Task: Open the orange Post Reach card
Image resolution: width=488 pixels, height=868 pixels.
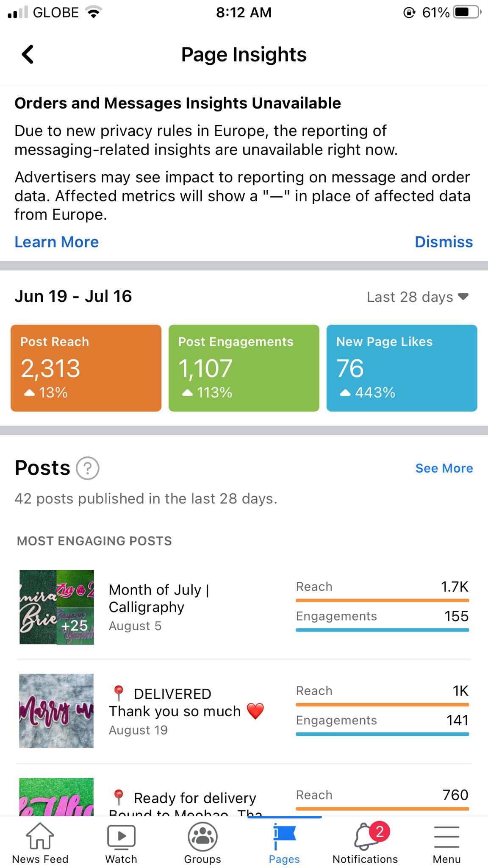Action: [86, 368]
